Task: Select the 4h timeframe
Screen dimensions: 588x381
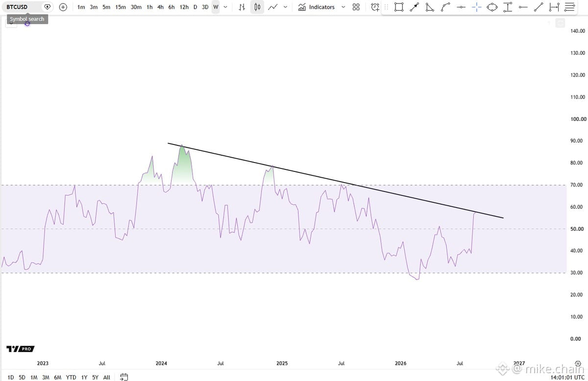Action: click(160, 7)
